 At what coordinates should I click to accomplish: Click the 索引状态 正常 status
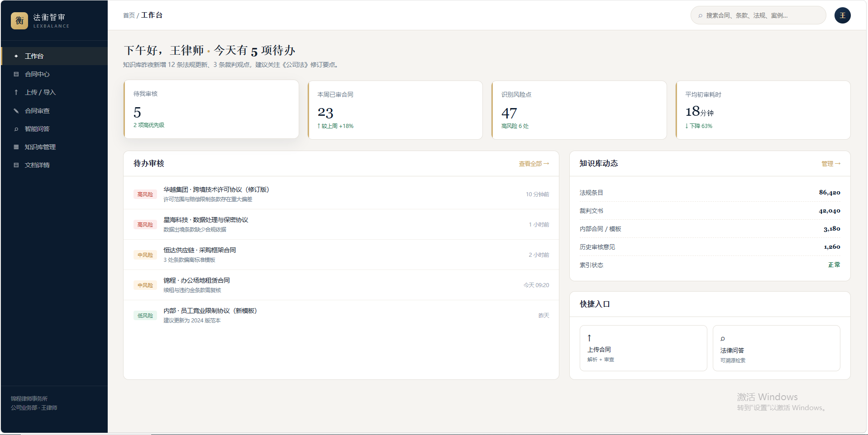[834, 265]
